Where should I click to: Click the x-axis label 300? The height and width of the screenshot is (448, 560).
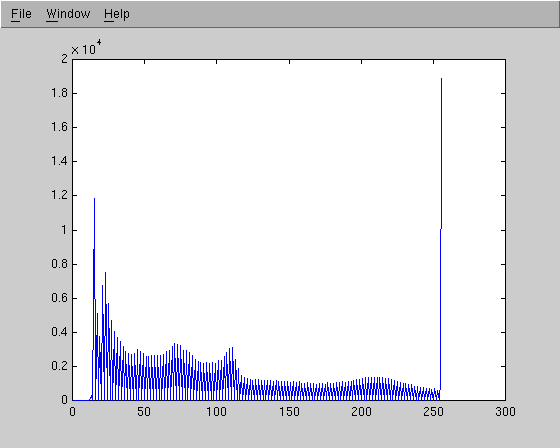tap(505, 412)
